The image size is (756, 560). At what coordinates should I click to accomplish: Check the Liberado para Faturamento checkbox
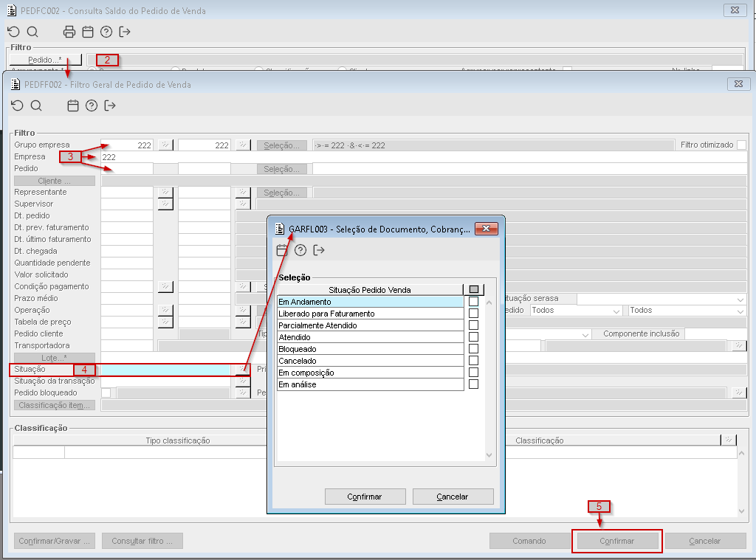[473, 314]
